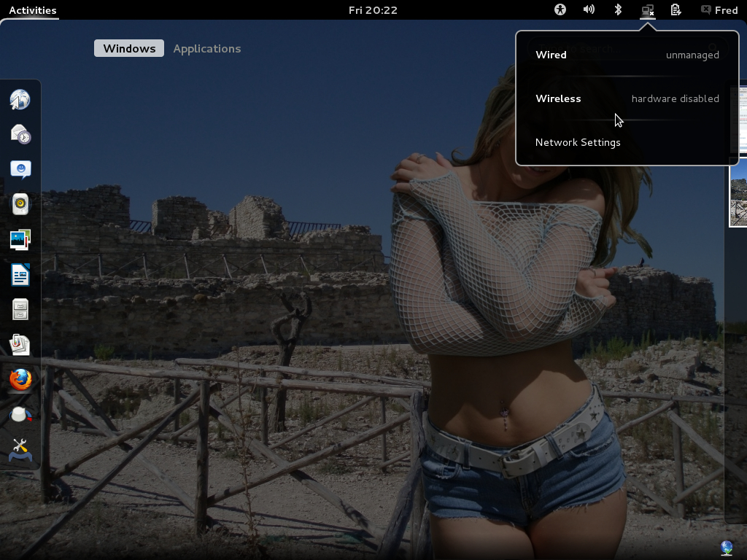Open the volume menu in the top bar

click(589, 9)
